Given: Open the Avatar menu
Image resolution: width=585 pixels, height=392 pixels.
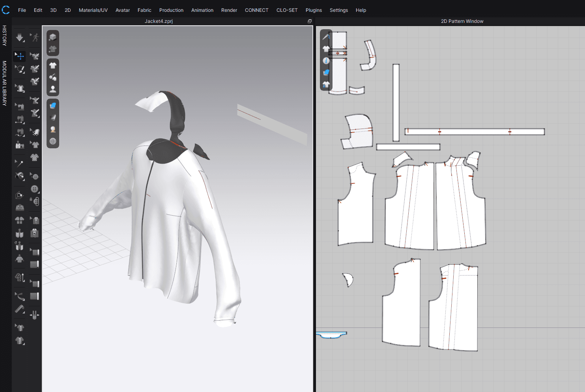Looking at the screenshot, I should (122, 10).
